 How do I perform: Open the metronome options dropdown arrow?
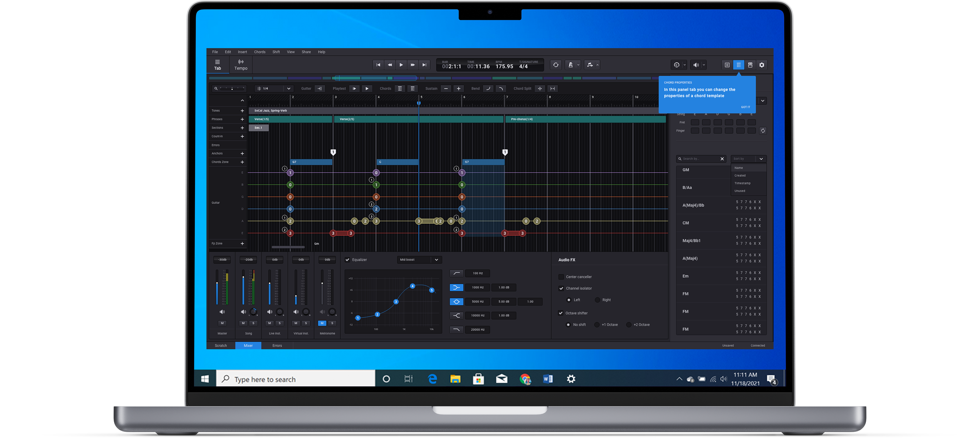[x=578, y=65]
